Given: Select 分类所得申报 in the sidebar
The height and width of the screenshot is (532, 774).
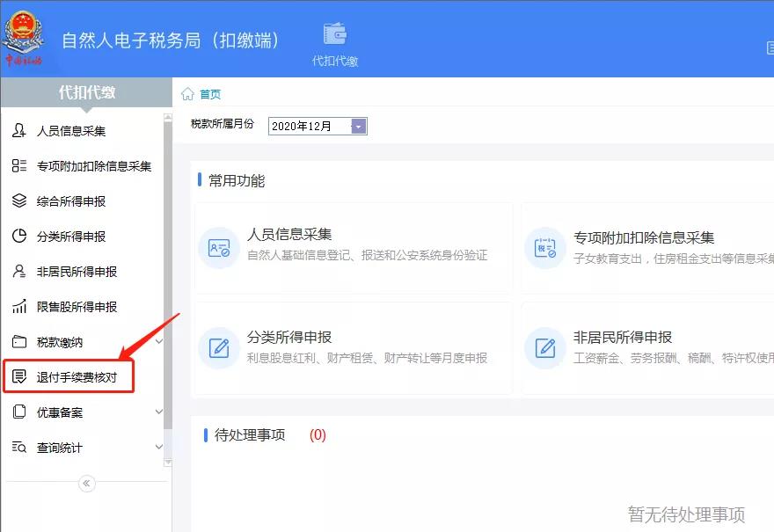Looking at the screenshot, I should click(x=19, y=236).
